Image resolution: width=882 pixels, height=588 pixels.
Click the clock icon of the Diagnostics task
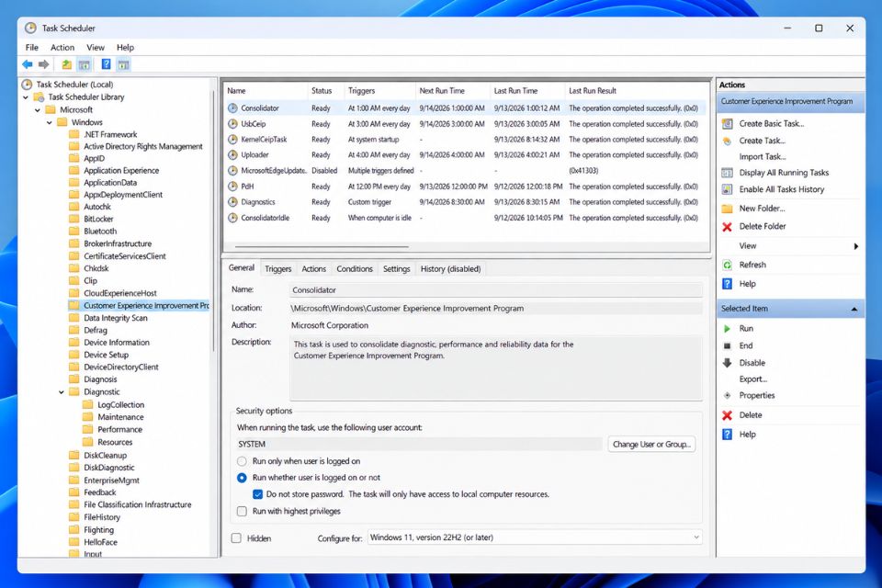(x=232, y=202)
